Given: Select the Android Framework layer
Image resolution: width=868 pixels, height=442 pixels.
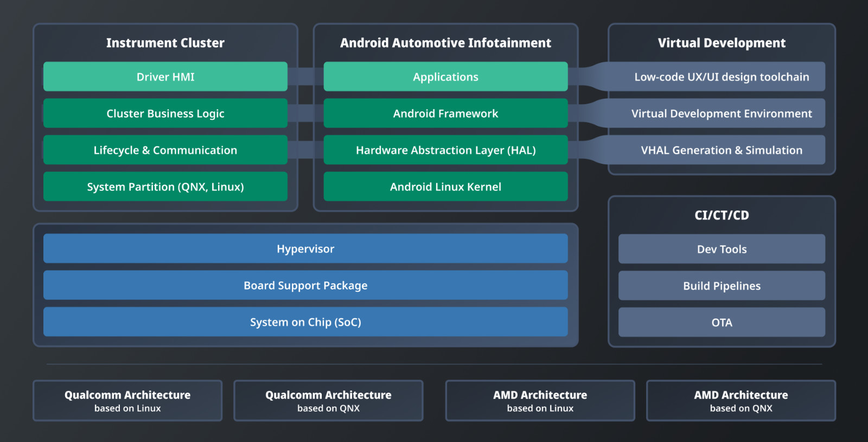Looking at the screenshot, I should coord(445,113).
